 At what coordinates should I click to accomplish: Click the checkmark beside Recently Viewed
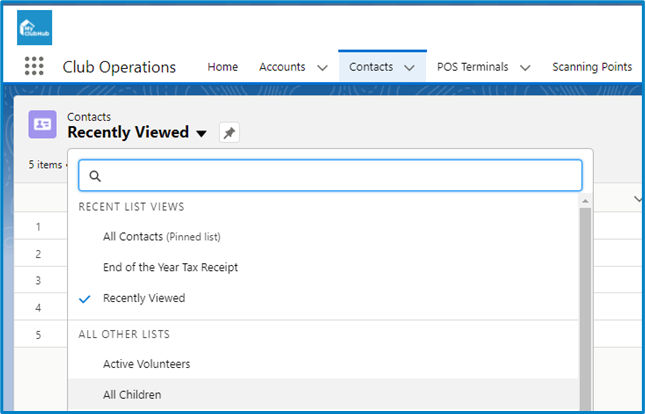pos(85,298)
